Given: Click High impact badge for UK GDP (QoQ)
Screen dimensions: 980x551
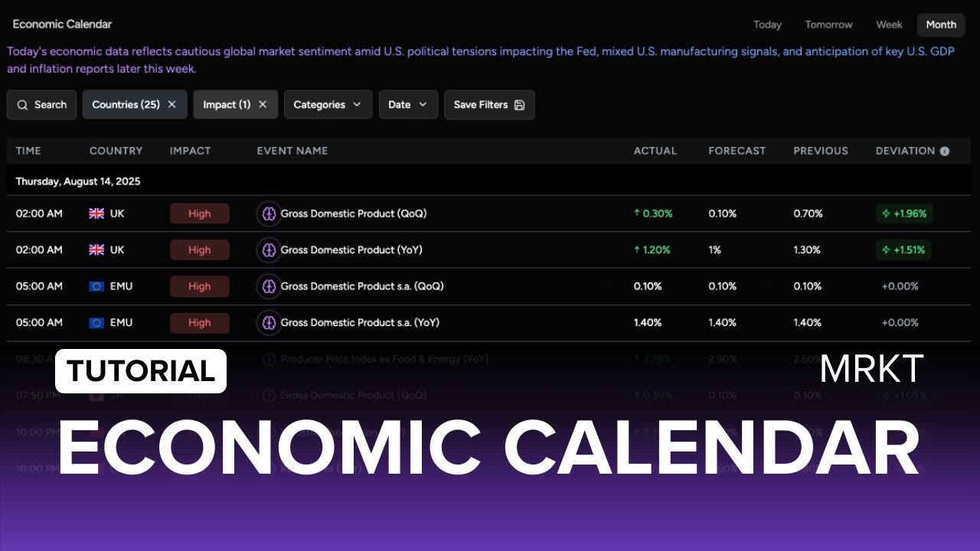Looking at the screenshot, I should (x=199, y=214).
